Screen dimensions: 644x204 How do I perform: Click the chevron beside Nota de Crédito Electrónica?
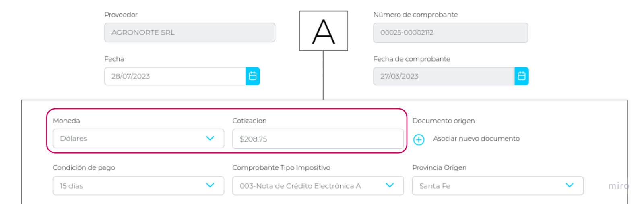click(x=390, y=185)
